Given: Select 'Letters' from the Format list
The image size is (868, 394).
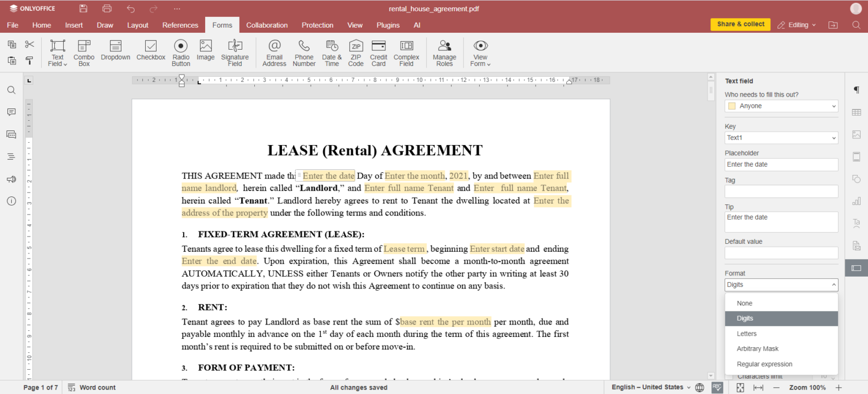Looking at the screenshot, I should pos(747,334).
